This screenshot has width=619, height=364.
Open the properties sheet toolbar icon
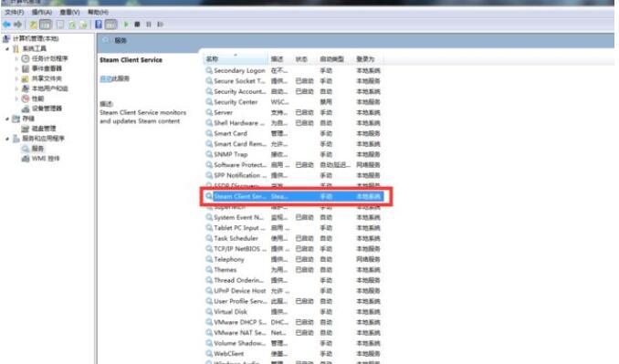pos(60,25)
